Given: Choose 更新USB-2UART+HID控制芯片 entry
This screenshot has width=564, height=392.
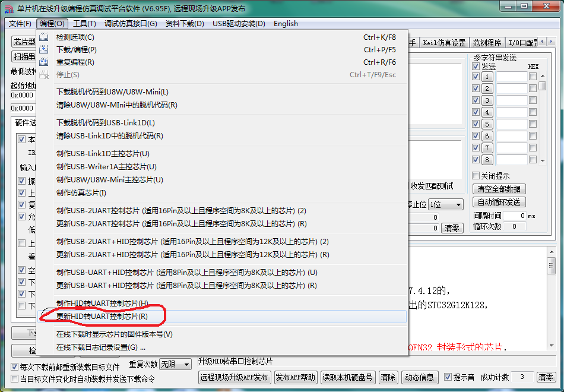Looking at the screenshot, I should [222, 255].
